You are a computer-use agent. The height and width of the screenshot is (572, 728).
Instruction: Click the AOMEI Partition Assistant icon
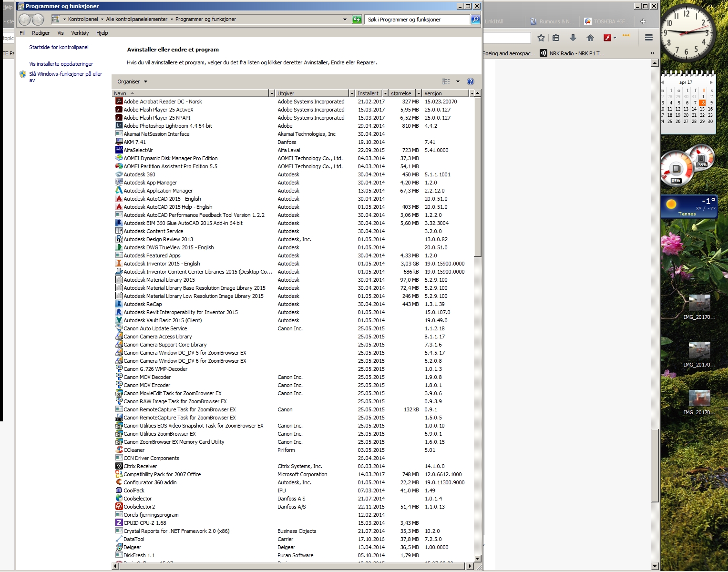point(119,166)
